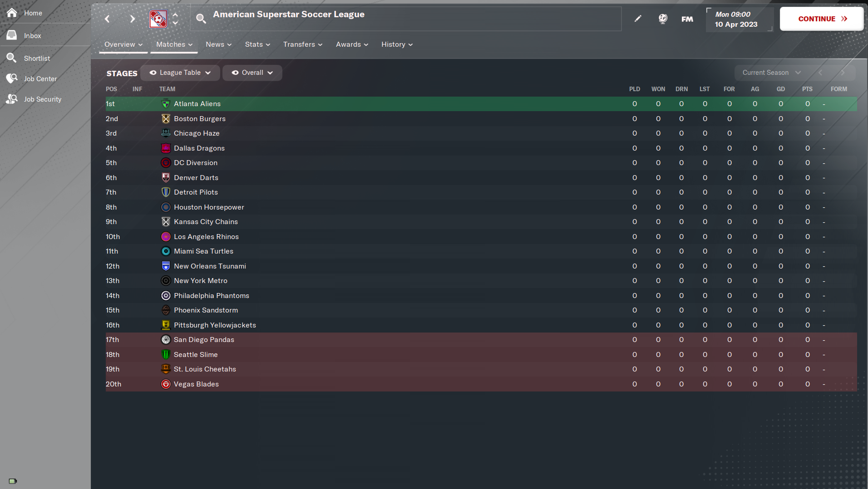
Task: Open the Vegas Blades team link
Action: click(x=196, y=384)
